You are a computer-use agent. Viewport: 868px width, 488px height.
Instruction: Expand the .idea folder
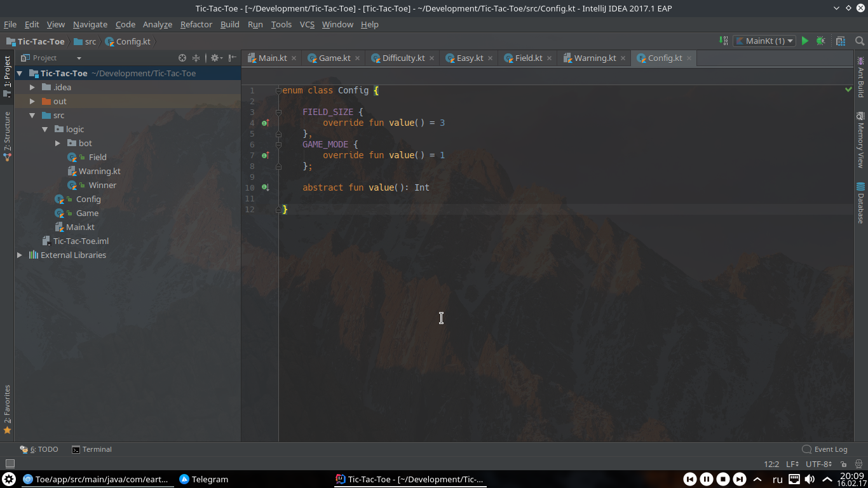pyautogui.click(x=32, y=87)
